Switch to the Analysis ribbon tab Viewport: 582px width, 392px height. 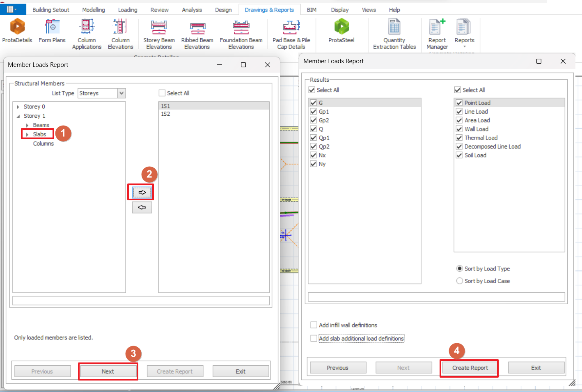coord(192,10)
